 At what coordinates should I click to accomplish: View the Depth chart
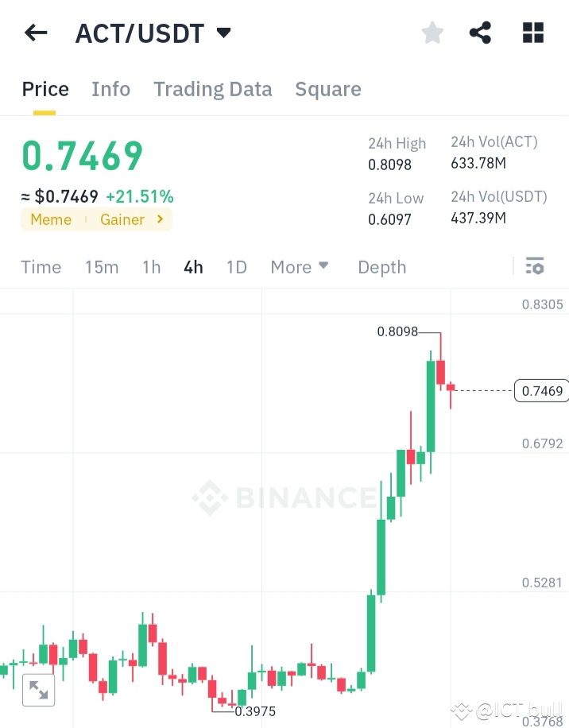(381, 267)
